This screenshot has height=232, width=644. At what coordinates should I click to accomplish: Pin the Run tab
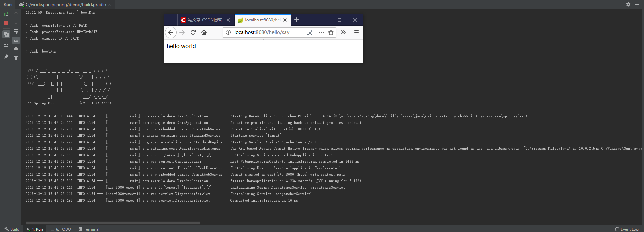click(6, 57)
